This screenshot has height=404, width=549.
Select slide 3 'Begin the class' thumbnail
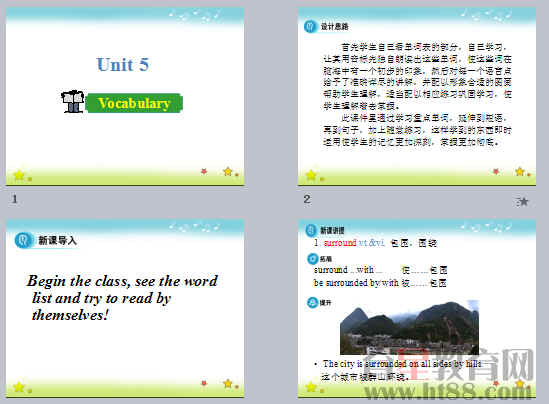coord(125,308)
